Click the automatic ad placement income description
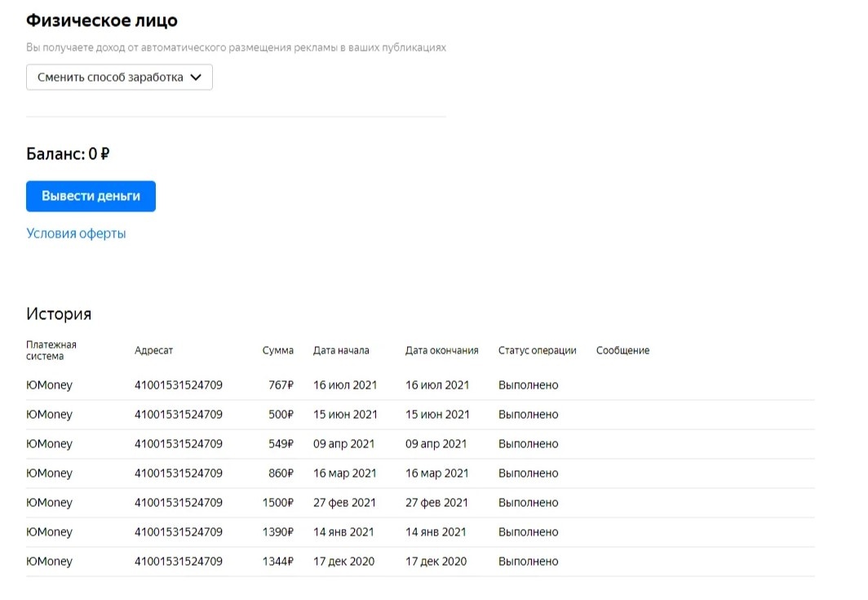 [236, 47]
